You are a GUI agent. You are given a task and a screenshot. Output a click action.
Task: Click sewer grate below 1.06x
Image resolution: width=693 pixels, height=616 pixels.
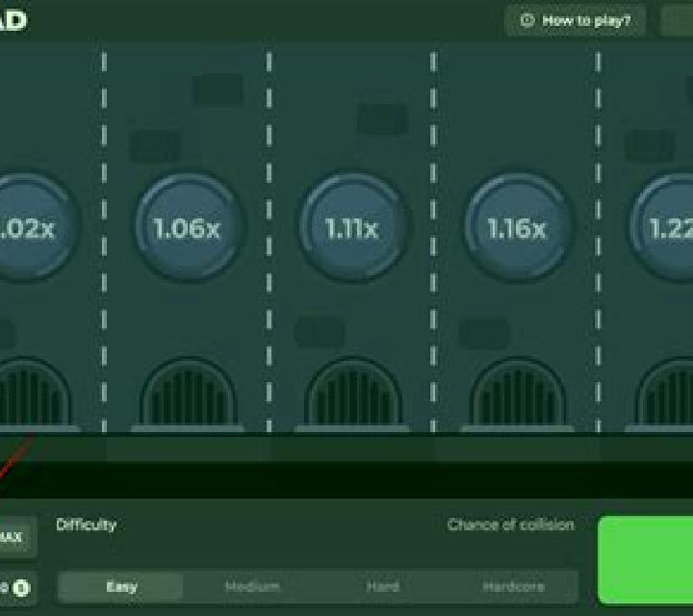[x=189, y=394]
